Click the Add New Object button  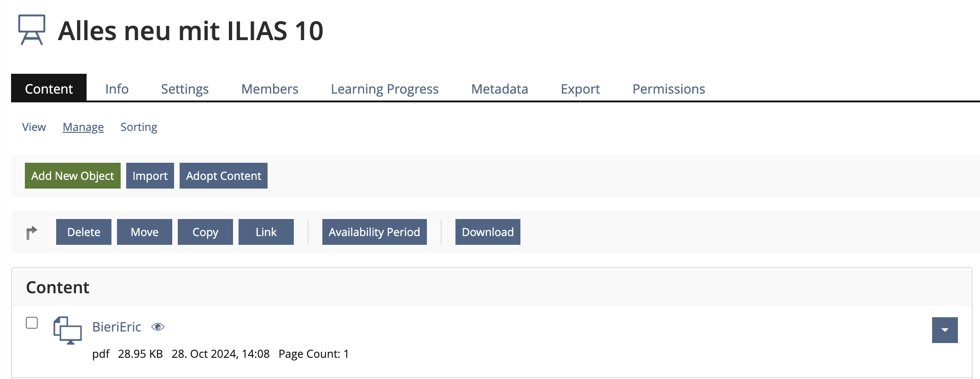(72, 176)
